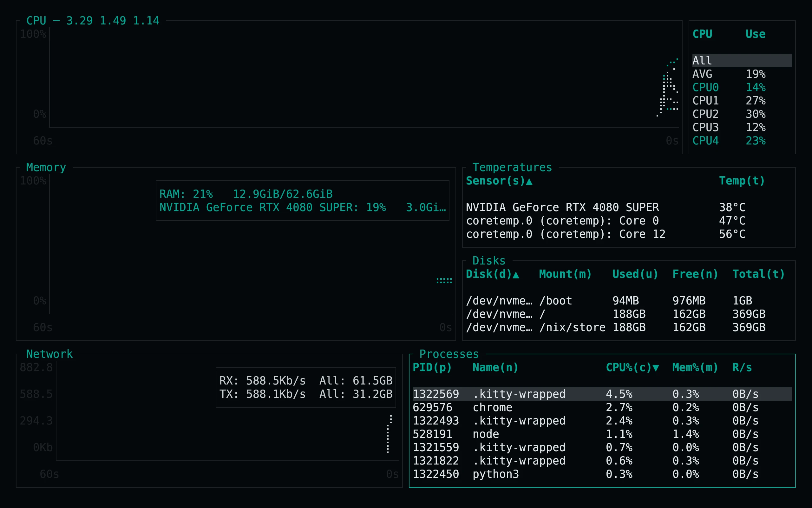The height and width of the screenshot is (508, 812).
Task: Toggle CPU2 in the CPU legend
Action: [742, 114]
